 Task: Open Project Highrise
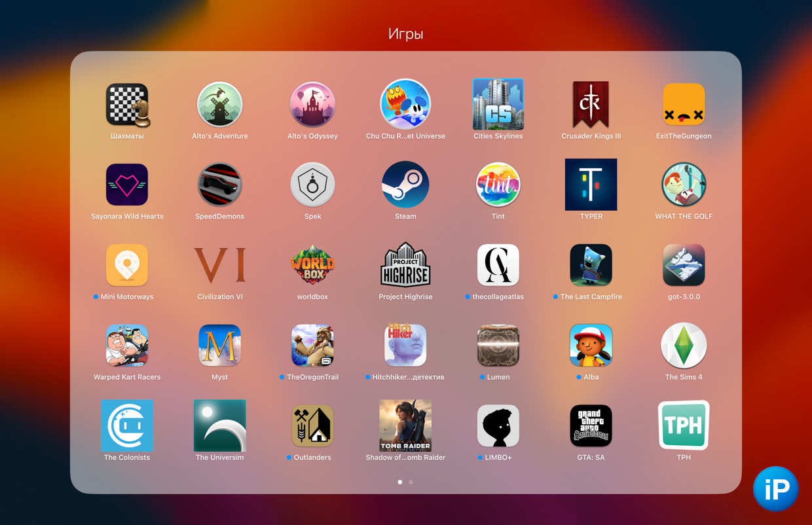(x=405, y=265)
